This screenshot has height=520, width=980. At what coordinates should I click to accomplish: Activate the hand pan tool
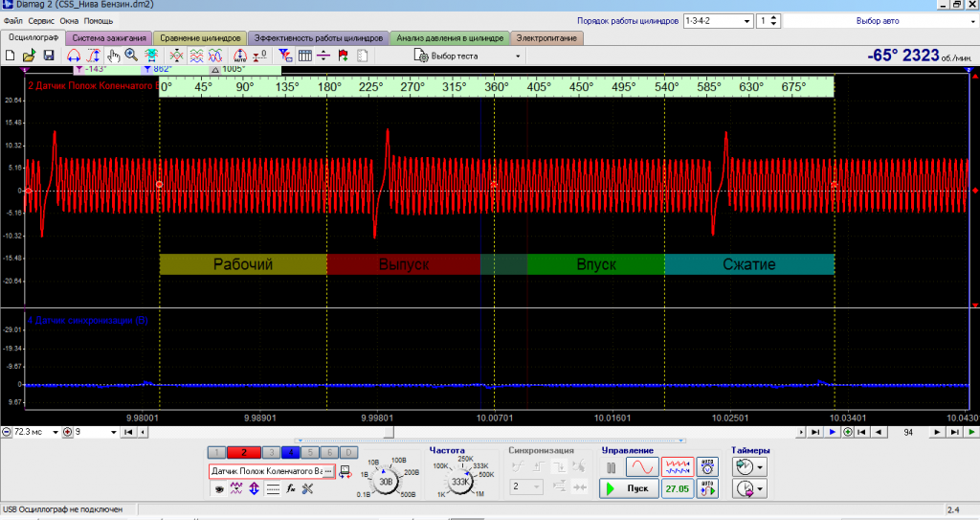113,56
